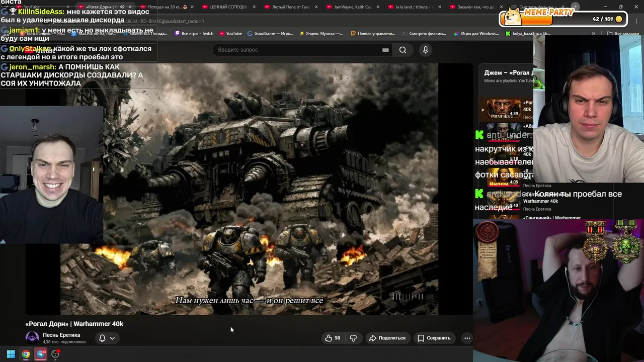Screen dimensions: 644x362
Task: Dislike the video with thumbs-down button
Action: click(353, 338)
